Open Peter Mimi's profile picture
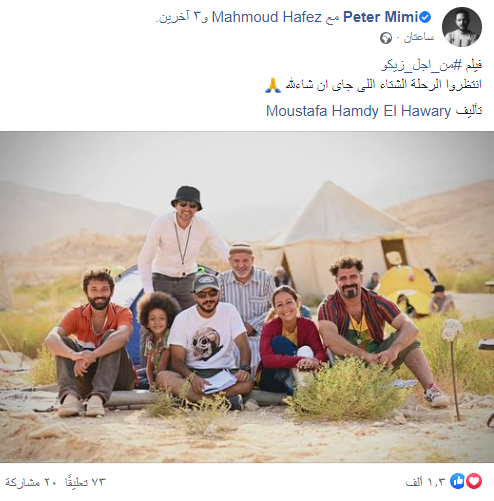This screenshot has height=501, width=494. click(x=462, y=27)
